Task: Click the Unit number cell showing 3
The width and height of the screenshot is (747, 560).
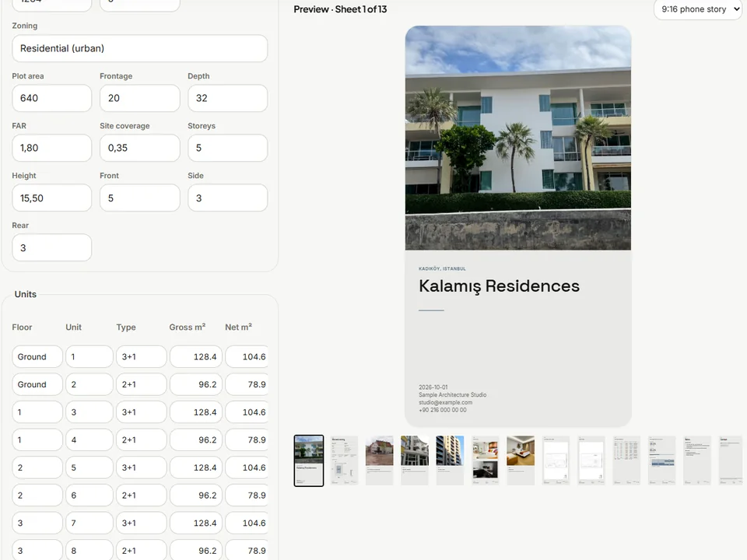Action: pyautogui.click(x=89, y=412)
